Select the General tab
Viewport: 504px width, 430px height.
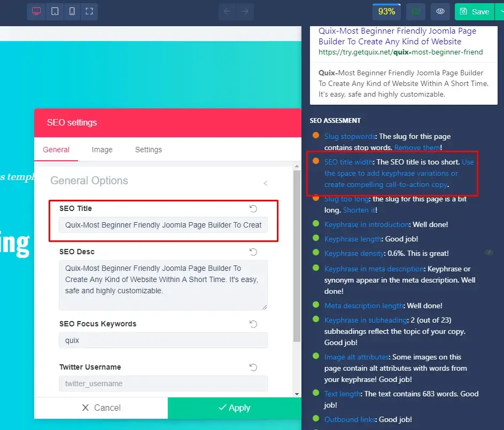pyautogui.click(x=56, y=150)
